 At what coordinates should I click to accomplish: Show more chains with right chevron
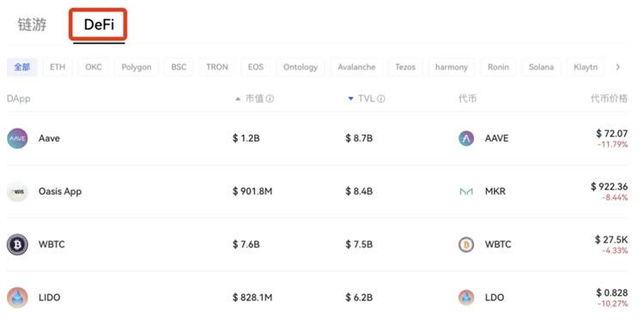click(x=617, y=67)
